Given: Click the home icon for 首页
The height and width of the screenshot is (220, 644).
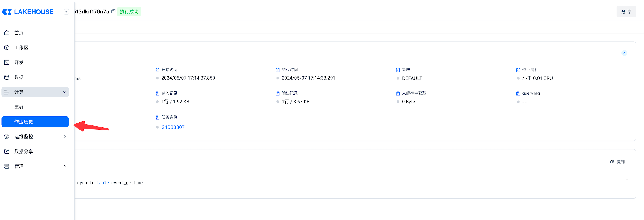Looking at the screenshot, I should [7, 33].
